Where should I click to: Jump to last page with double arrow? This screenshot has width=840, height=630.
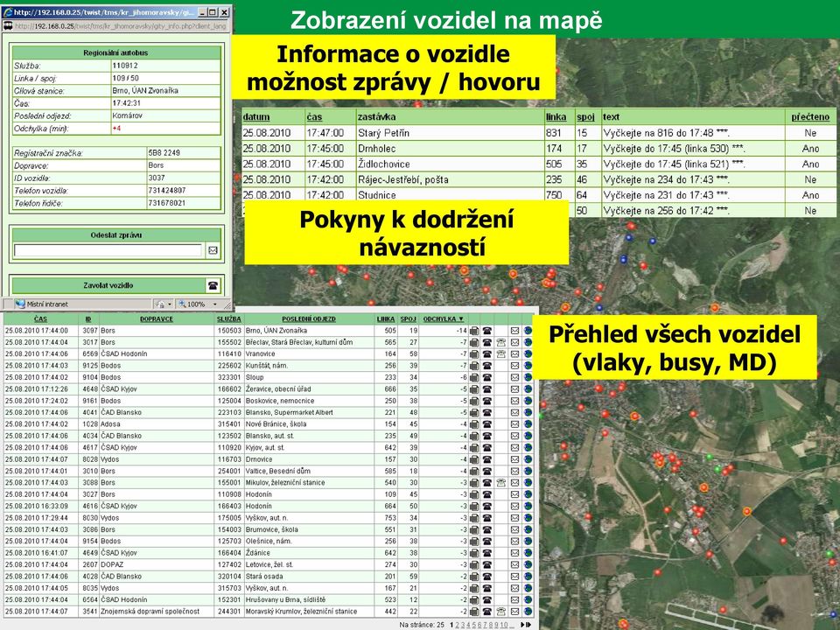click(528, 625)
